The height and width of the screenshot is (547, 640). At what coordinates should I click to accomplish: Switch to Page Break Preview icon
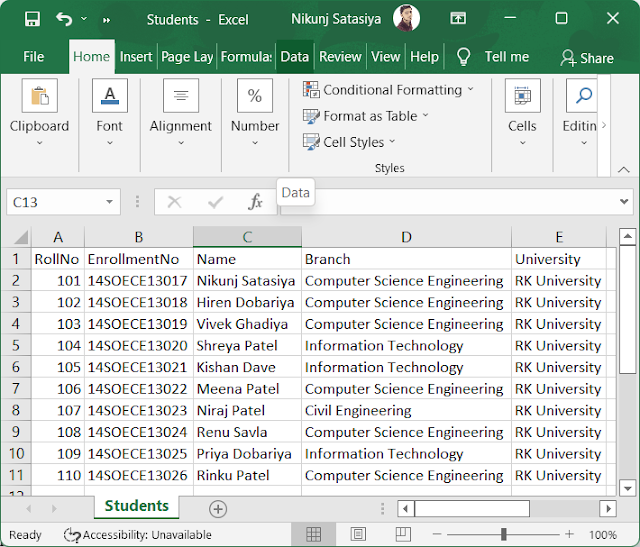pyautogui.click(x=402, y=534)
